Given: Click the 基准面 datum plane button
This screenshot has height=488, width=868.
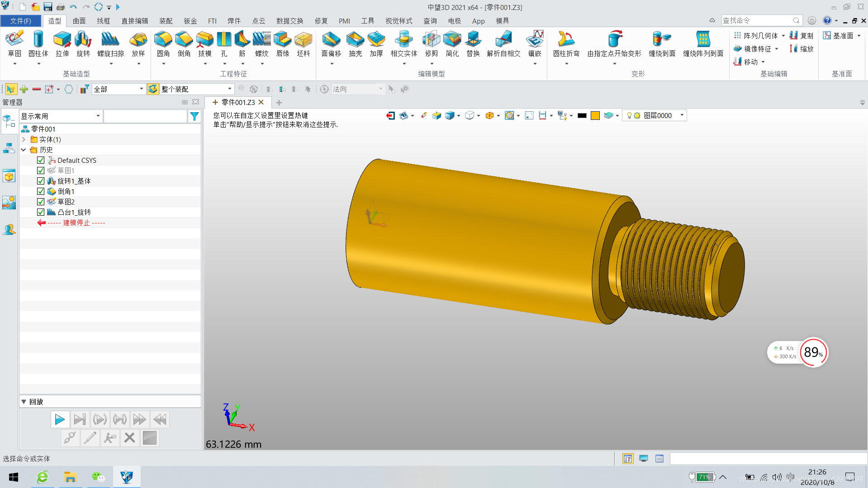Looking at the screenshot, I should tap(839, 36).
